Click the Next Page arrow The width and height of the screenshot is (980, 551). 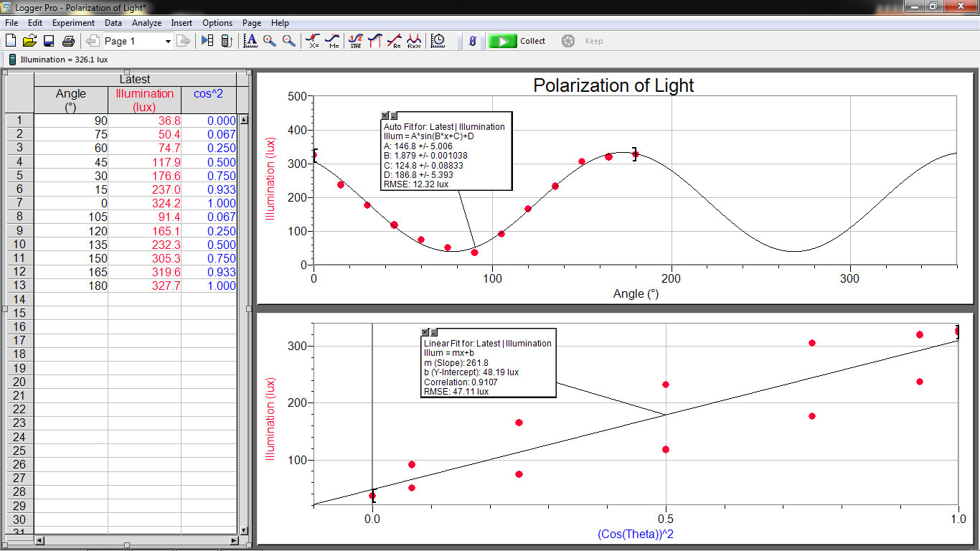click(184, 41)
